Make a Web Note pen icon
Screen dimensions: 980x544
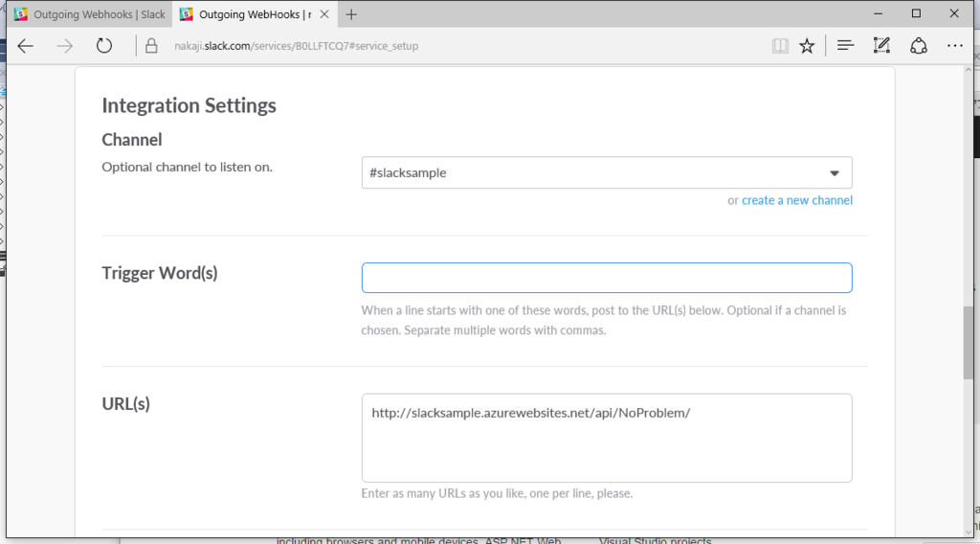click(x=881, y=46)
